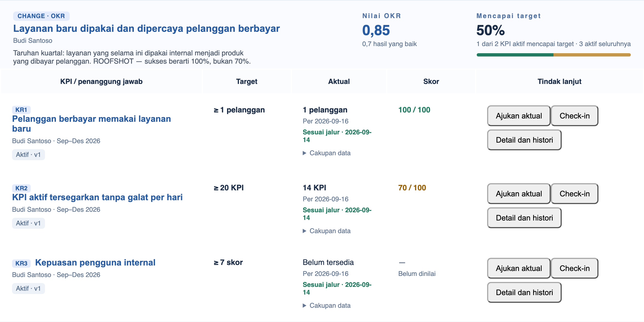644x322 pixels.
Task: Click the 'KR3' badge
Action: [x=21, y=263]
